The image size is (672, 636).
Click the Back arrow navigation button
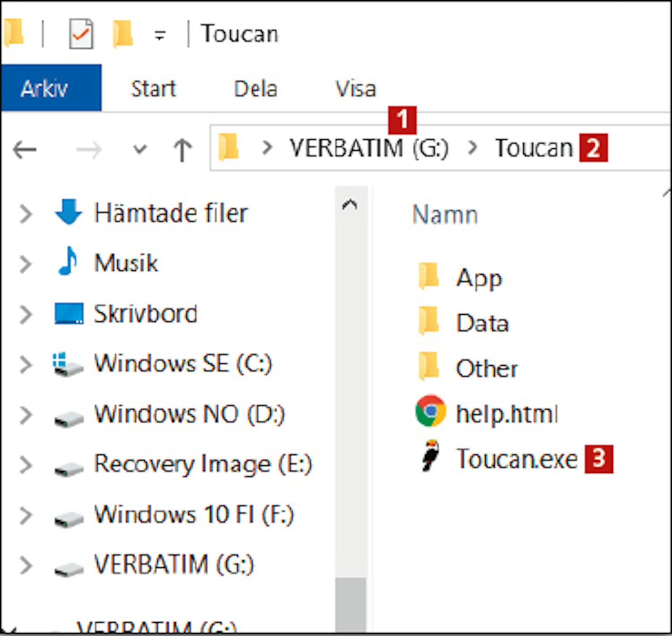tap(25, 149)
